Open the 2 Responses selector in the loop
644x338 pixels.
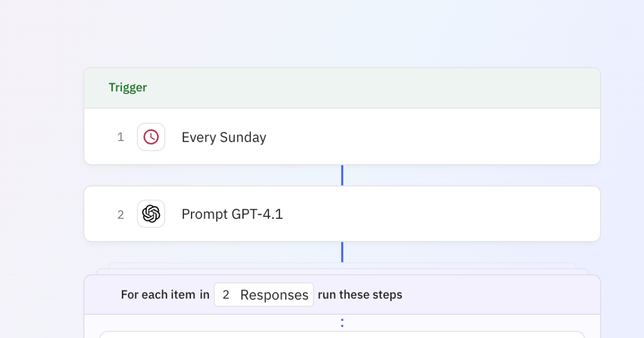(264, 294)
